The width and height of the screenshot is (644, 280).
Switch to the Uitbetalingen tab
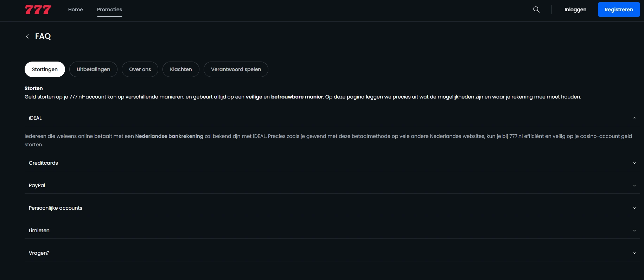pyautogui.click(x=93, y=69)
